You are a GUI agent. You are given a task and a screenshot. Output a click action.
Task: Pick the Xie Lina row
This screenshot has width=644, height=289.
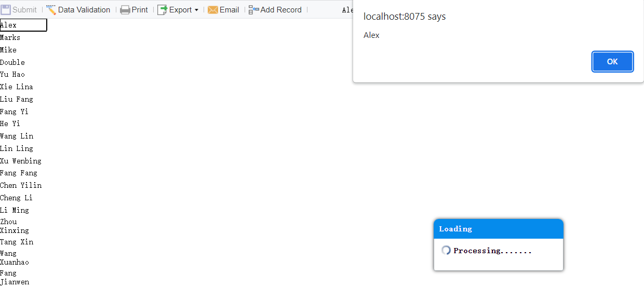(23, 87)
